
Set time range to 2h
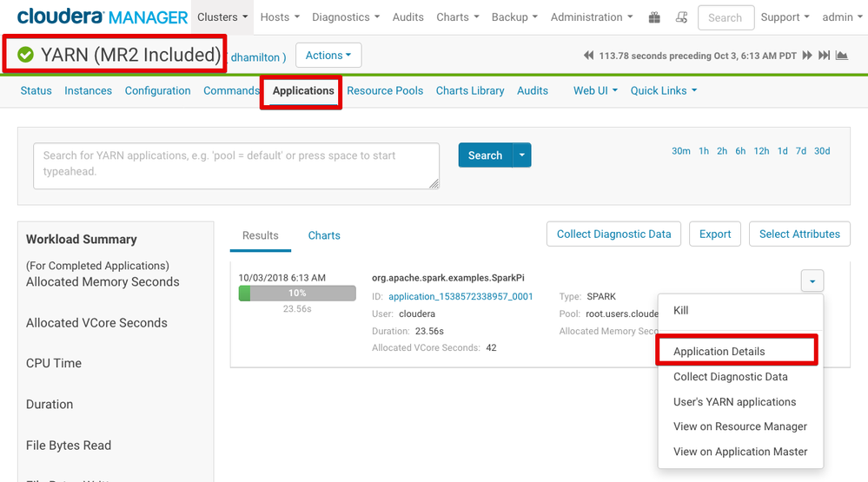click(722, 151)
